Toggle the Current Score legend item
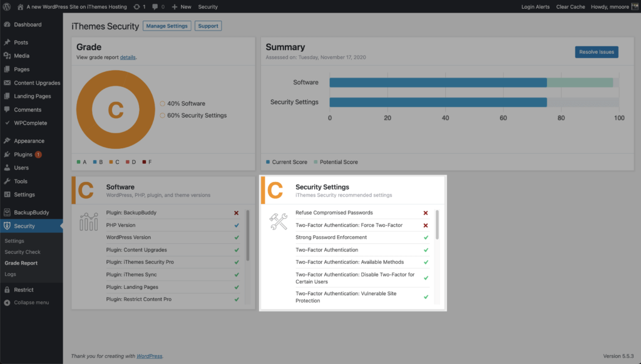 pyautogui.click(x=286, y=162)
